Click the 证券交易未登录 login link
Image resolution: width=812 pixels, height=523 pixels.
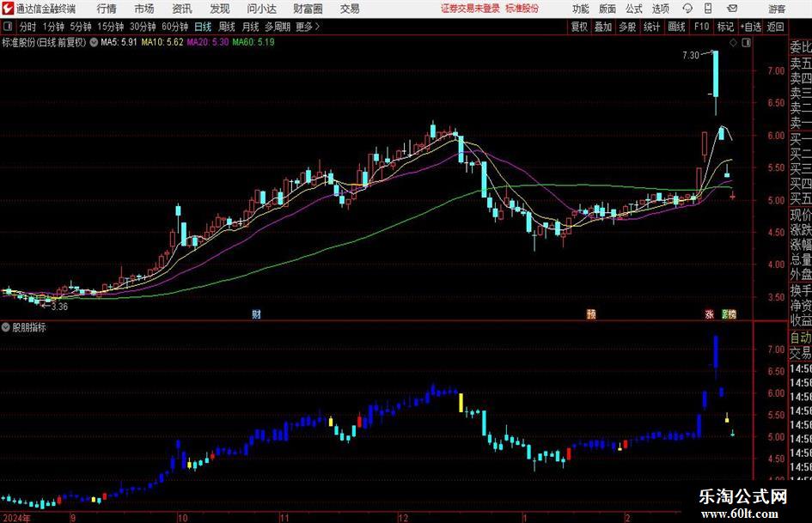470,9
